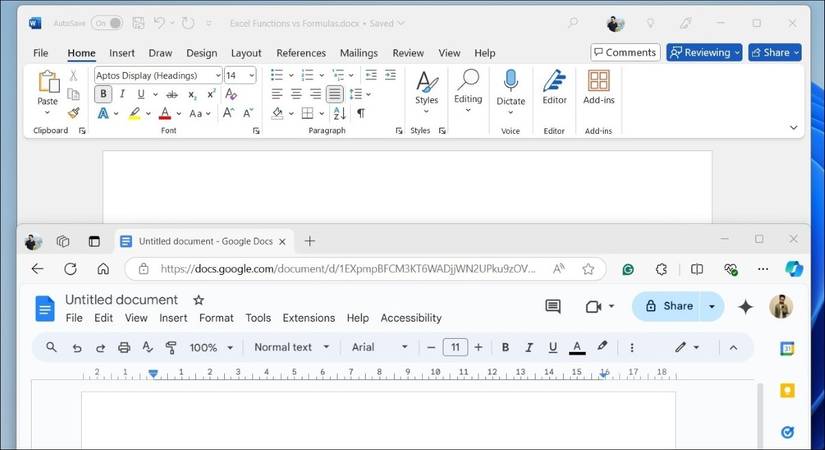Image resolution: width=825 pixels, height=450 pixels.
Task: Click Google Docs text color button
Action: [577, 347]
